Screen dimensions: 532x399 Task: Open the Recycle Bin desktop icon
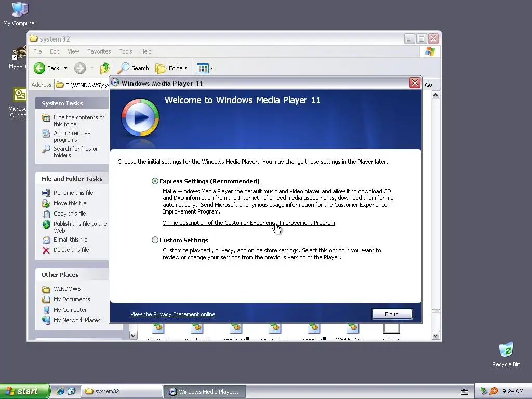point(506,354)
